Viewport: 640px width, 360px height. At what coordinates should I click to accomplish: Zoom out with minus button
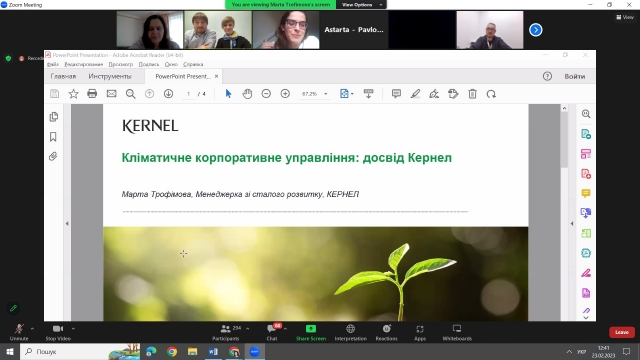click(x=266, y=94)
